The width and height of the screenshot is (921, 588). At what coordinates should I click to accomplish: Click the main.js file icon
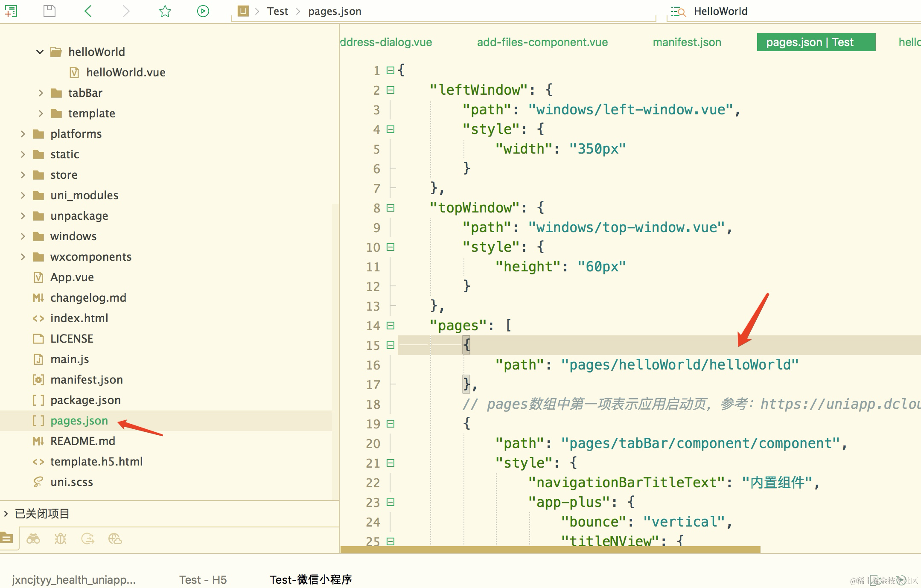tap(38, 359)
